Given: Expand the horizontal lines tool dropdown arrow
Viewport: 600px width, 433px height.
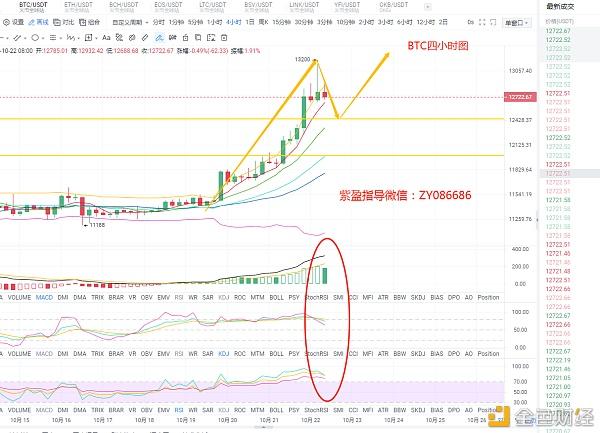Looking at the screenshot, I should click(x=60, y=38).
